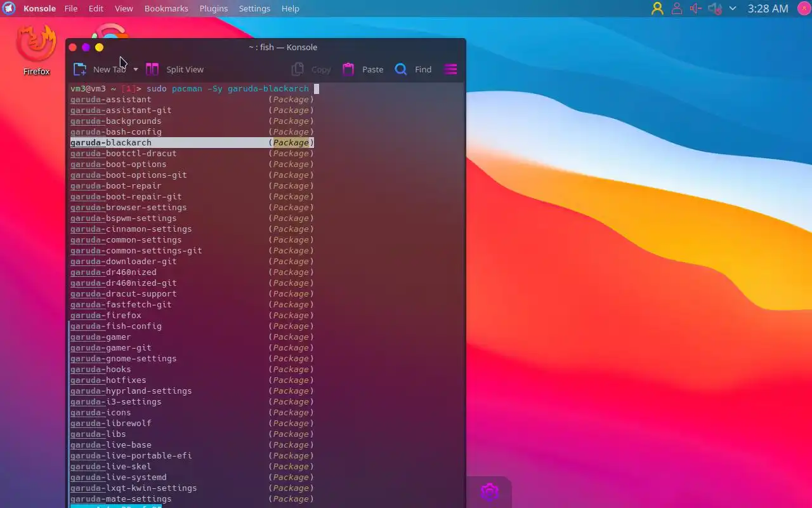812x508 pixels.
Task: Open the Settings menu
Action: pos(254,8)
